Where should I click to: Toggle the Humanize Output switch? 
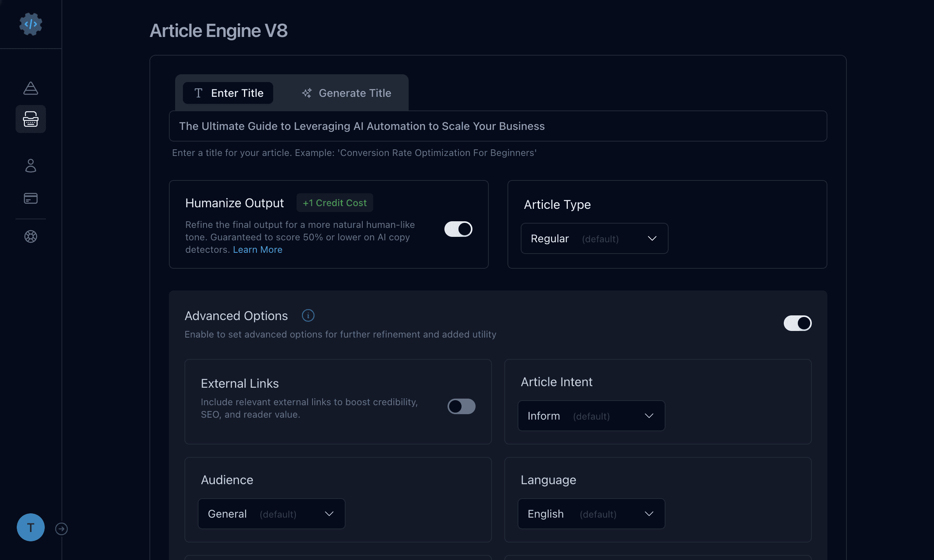coord(459,229)
